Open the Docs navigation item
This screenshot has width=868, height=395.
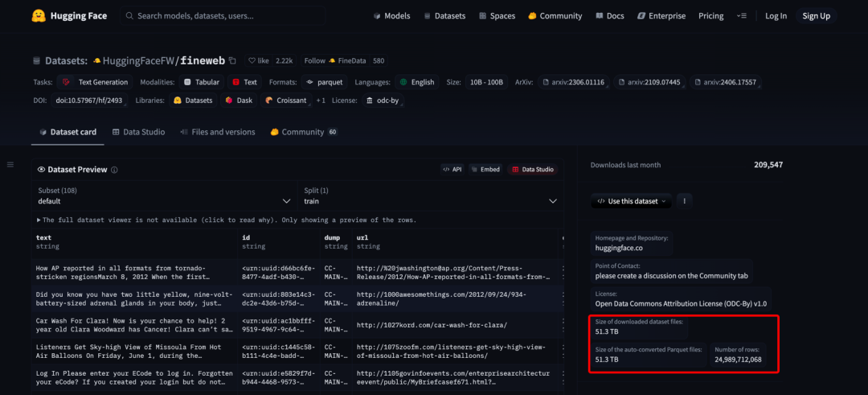(609, 16)
